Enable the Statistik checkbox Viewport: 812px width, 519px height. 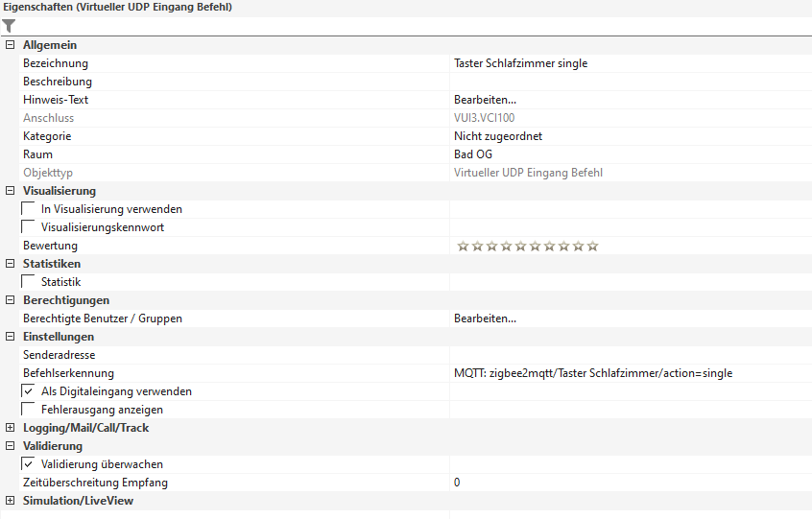pos(28,282)
